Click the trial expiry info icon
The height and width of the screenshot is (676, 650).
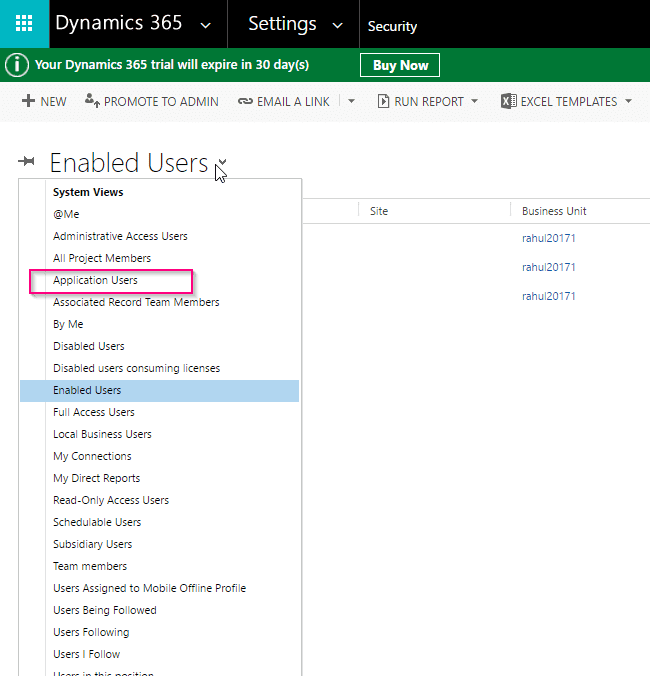pyautogui.click(x=17, y=65)
